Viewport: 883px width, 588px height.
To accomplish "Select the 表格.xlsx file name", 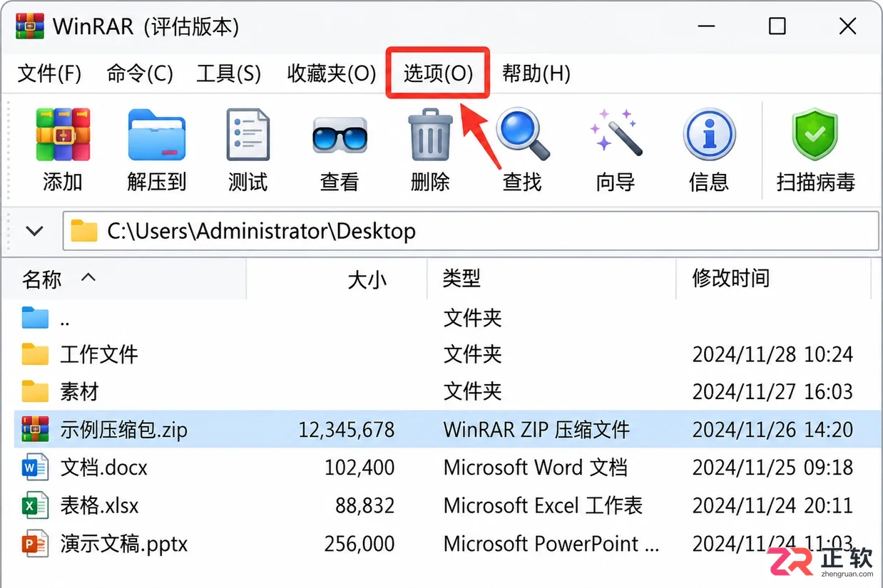I will click(99, 506).
